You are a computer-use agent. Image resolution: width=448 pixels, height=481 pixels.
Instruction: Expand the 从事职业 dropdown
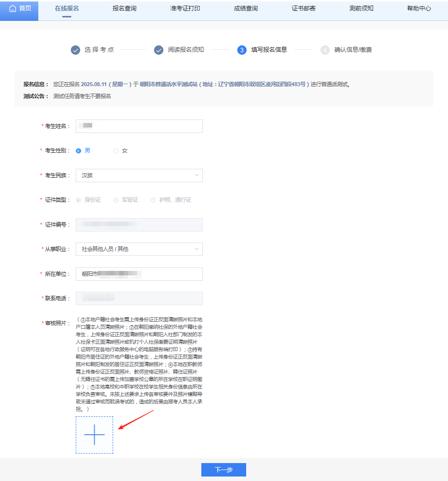pyautogui.click(x=139, y=249)
